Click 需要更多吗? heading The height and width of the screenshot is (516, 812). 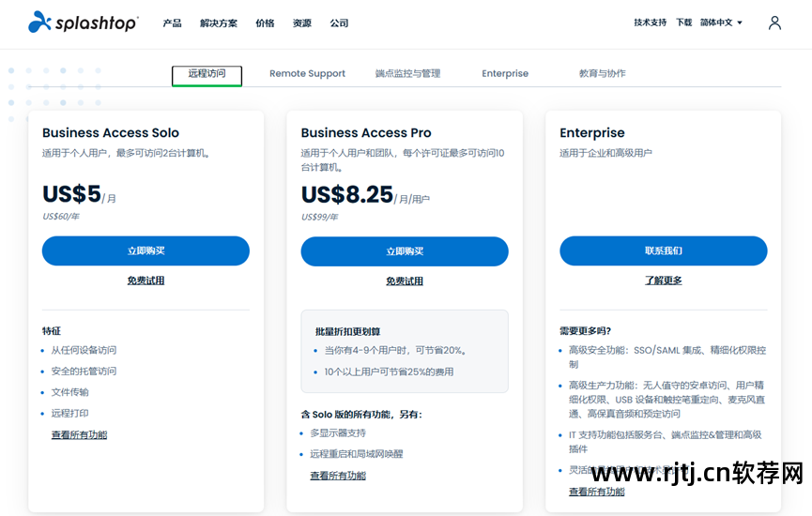(x=585, y=331)
